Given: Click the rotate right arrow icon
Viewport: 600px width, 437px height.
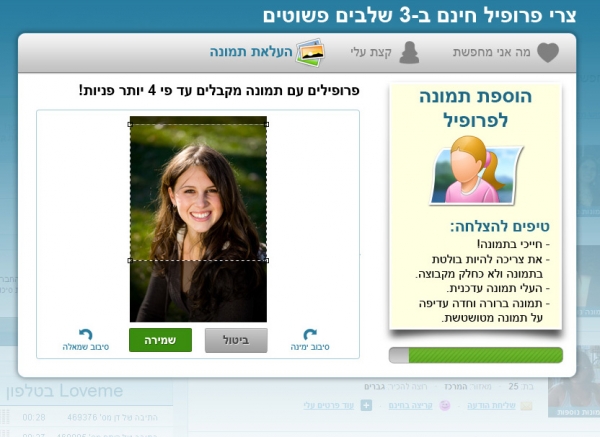Looking at the screenshot, I should [310, 334].
